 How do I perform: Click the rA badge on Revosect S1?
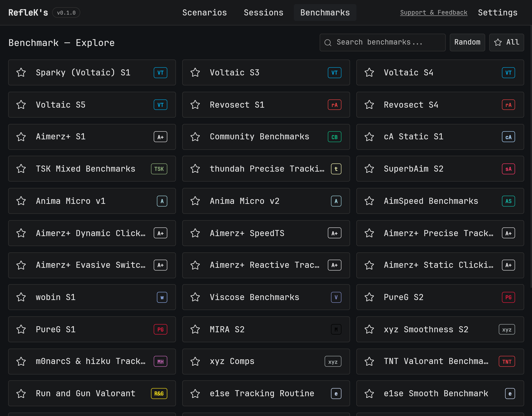pyautogui.click(x=334, y=105)
